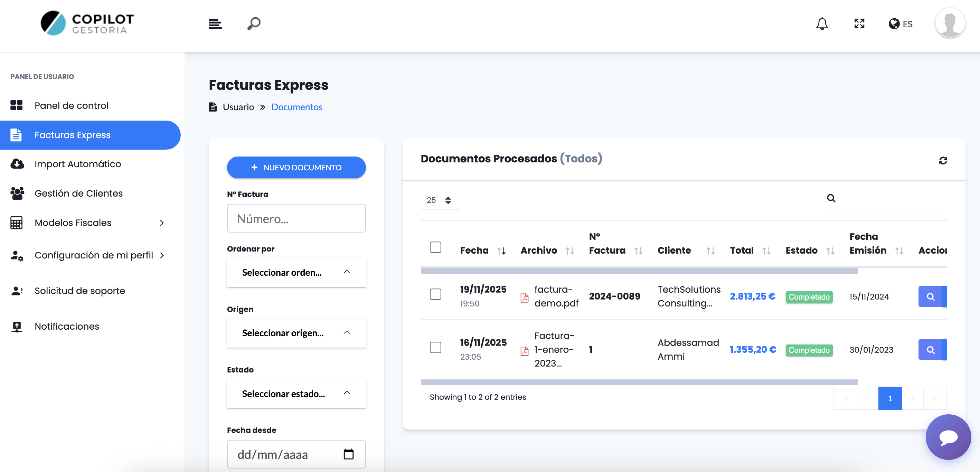Tick the checkbox for Abdessamad Ammi row

(x=435, y=347)
